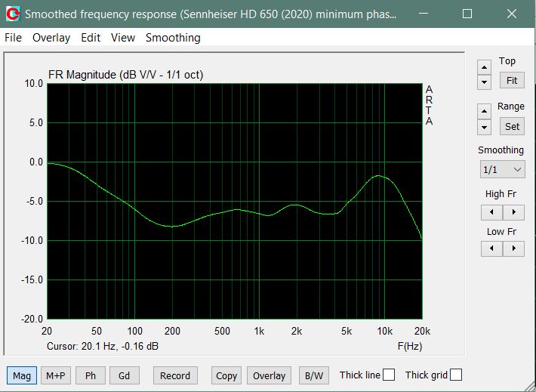Lower the graph Top with the down arrow
Image resolution: width=536 pixels, height=392 pixels.
pos(484,82)
